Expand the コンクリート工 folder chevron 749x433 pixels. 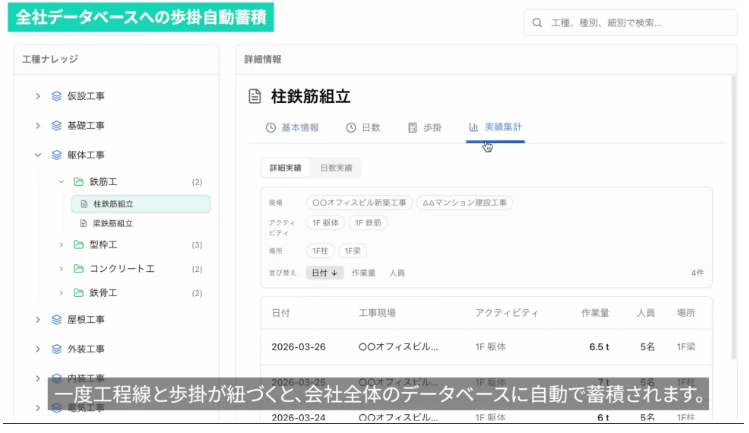61,269
